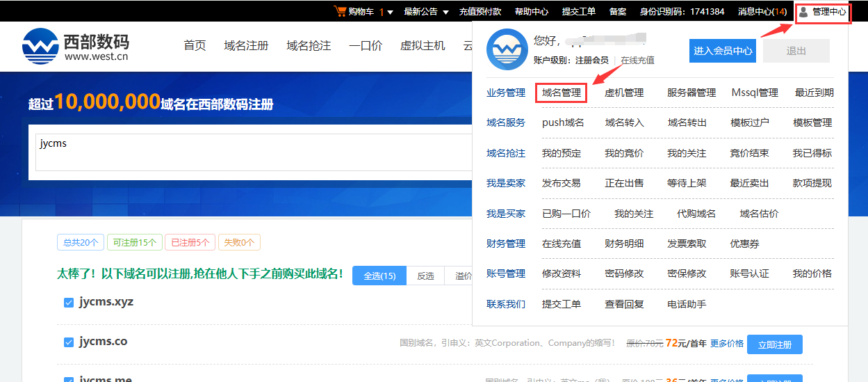Click 立即注册 for jycms.co
This screenshot has height=382, width=868.
(x=775, y=344)
